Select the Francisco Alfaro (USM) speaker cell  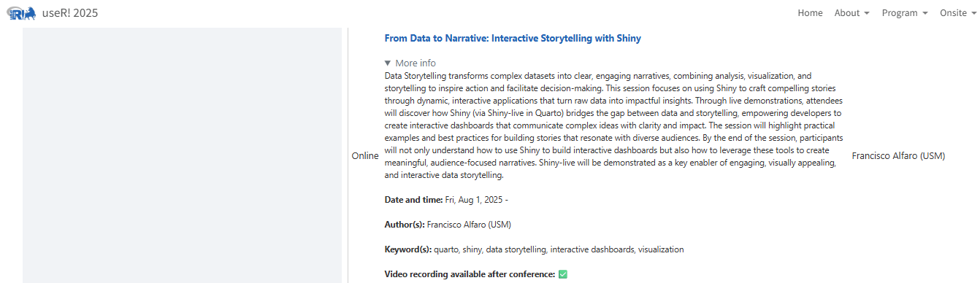(898, 155)
